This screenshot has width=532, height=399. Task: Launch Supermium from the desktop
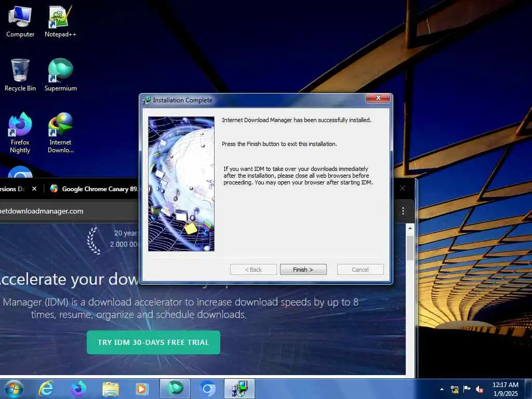[60, 75]
